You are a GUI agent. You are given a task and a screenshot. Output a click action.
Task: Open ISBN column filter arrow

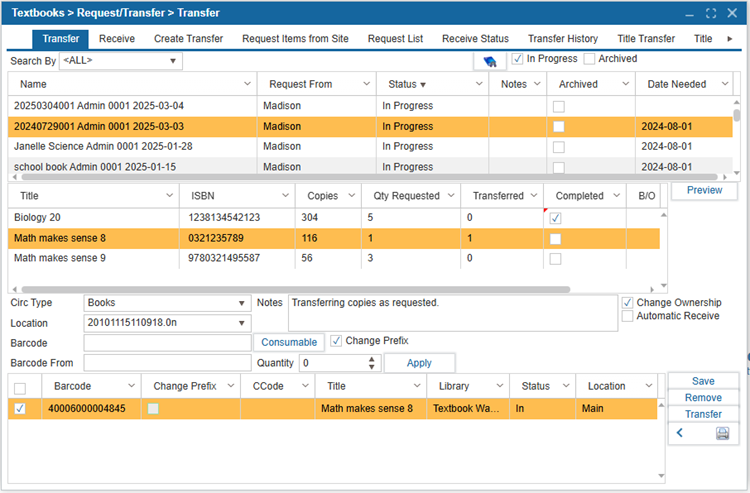[285, 196]
